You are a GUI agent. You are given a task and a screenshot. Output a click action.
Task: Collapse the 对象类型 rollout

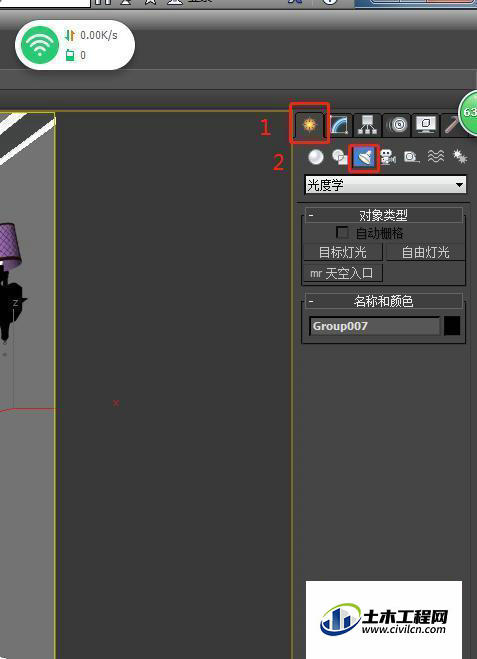tap(384, 215)
